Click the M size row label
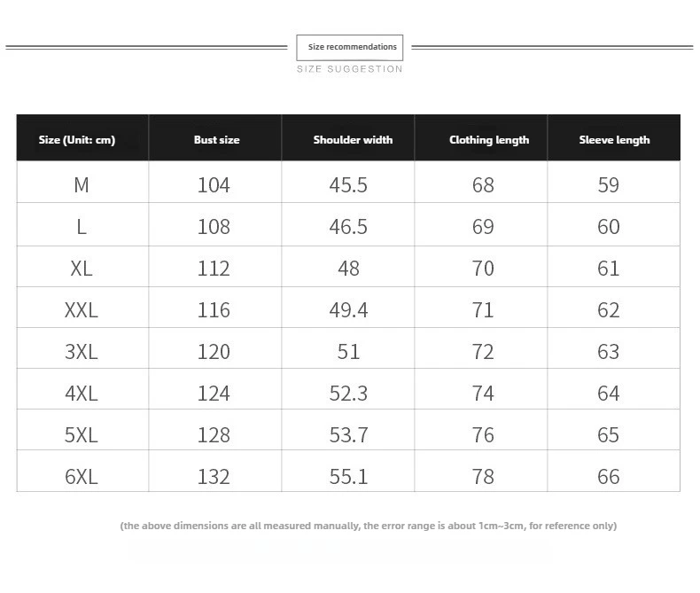Viewport: 700px width, 593px height. click(82, 185)
